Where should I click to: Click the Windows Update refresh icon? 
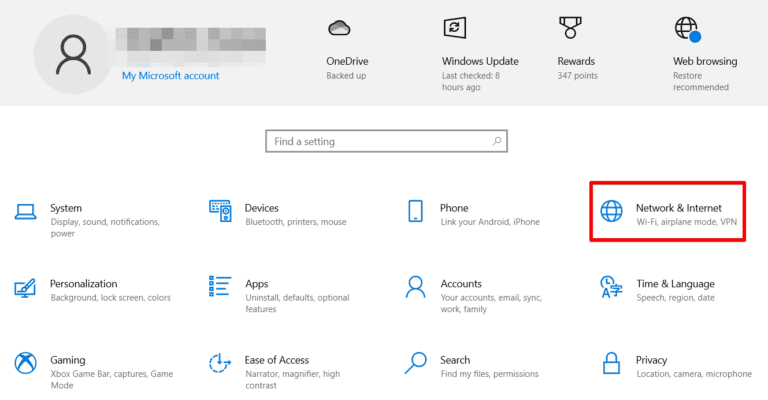tap(455, 28)
